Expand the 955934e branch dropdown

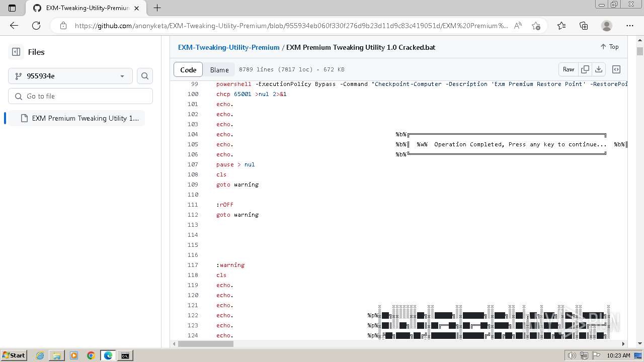coord(70,76)
